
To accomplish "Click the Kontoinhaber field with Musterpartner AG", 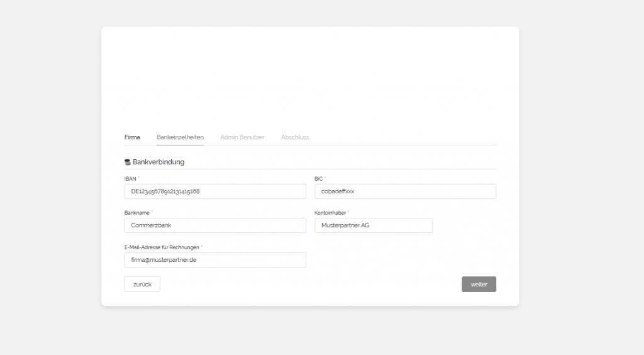I will pos(374,225).
